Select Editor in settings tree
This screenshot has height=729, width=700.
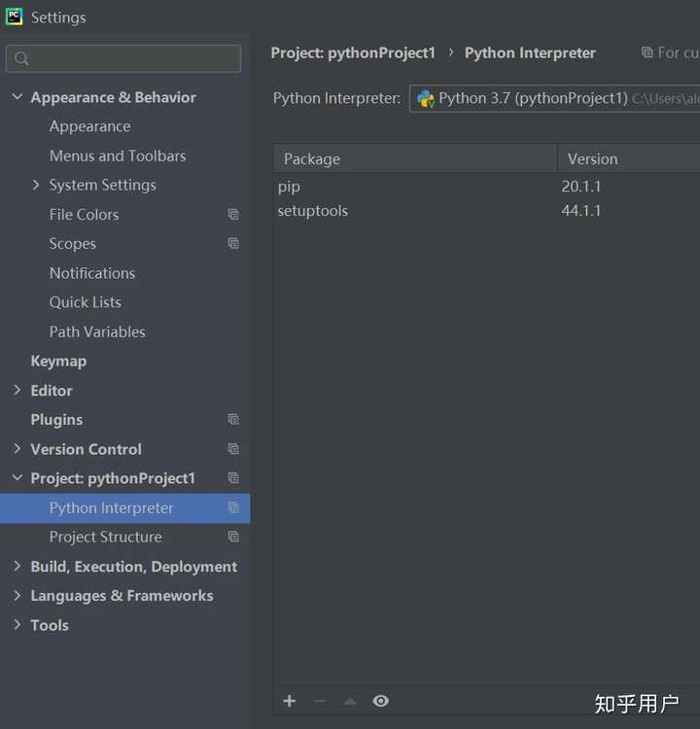point(52,390)
